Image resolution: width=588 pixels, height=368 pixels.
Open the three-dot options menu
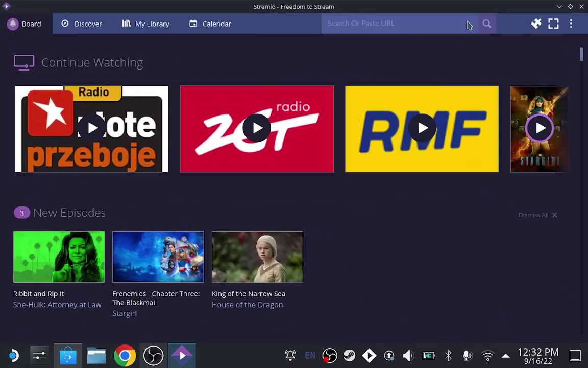(571, 24)
